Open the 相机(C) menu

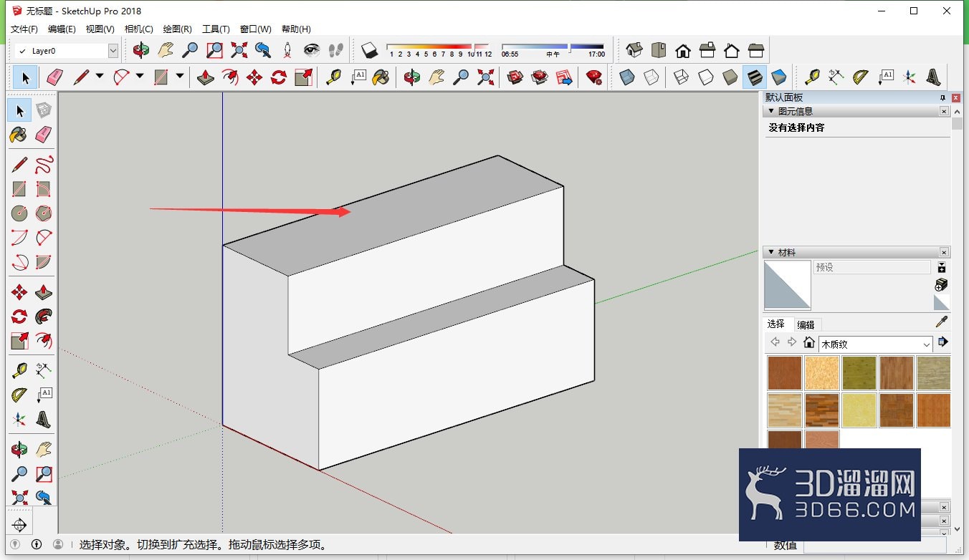[138, 29]
